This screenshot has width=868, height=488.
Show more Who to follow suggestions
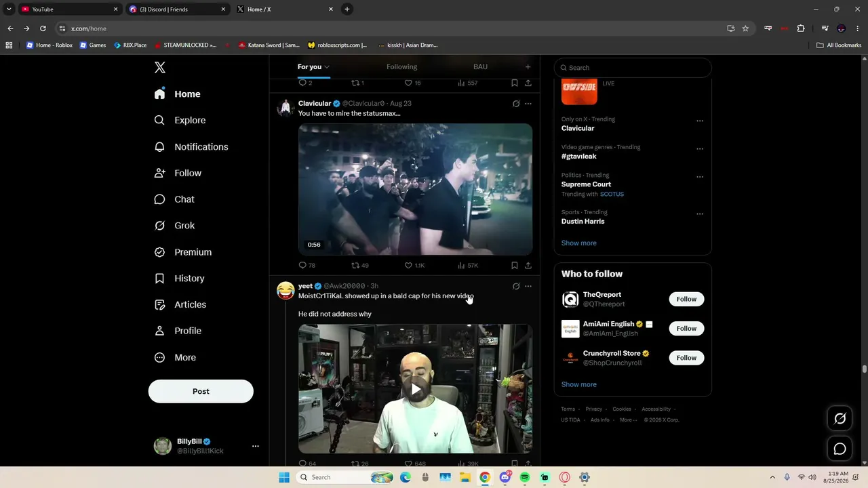579,384
